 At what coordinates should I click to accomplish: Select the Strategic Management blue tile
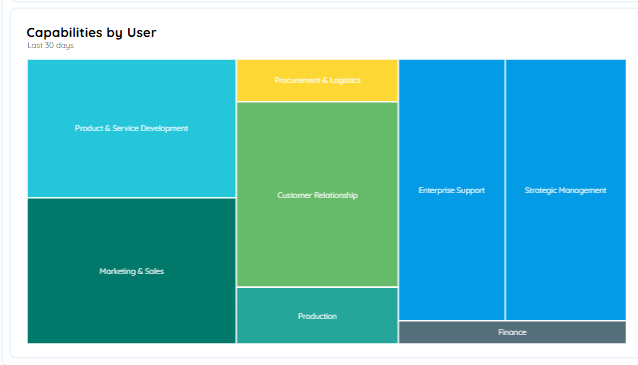566,190
